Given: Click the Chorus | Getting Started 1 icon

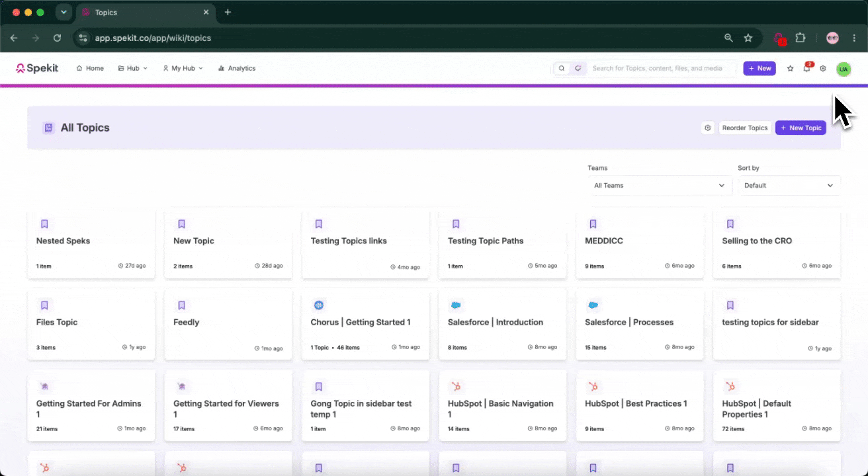Looking at the screenshot, I should [318, 305].
